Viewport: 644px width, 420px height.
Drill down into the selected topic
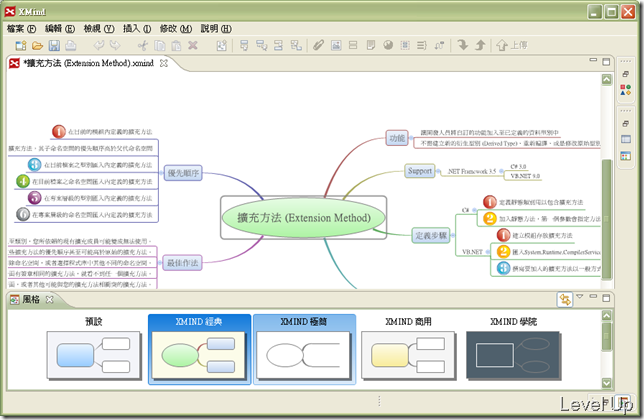[462, 45]
